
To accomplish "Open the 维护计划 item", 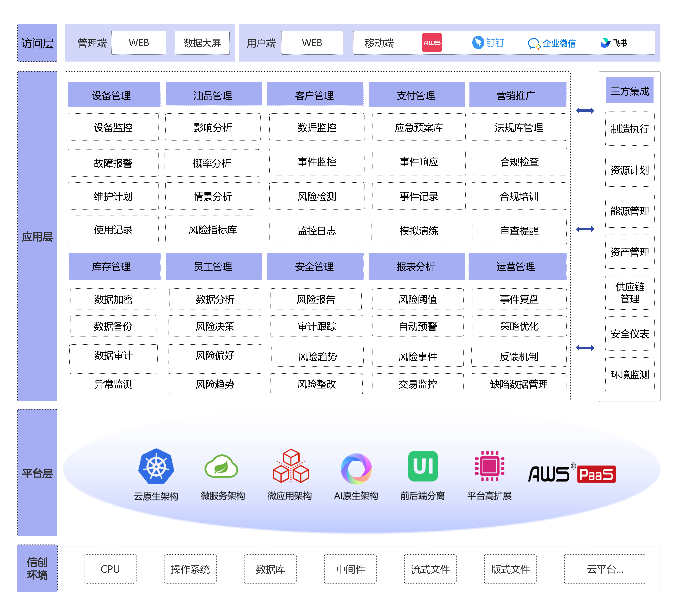I will [113, 196].
